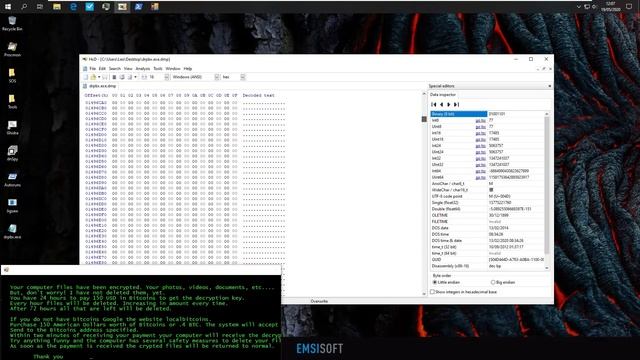
Task: Select the Ghidra desktop icon
Action: (x=12, y=128)
